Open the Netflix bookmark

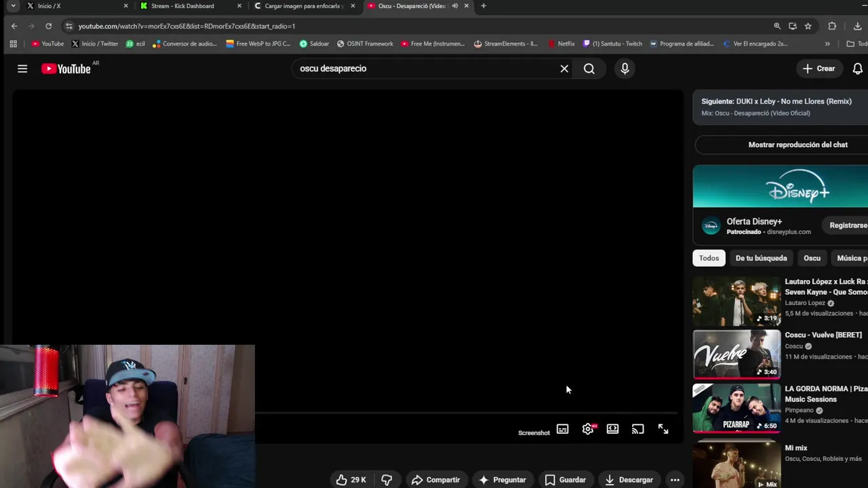click(x=561, y=44)
